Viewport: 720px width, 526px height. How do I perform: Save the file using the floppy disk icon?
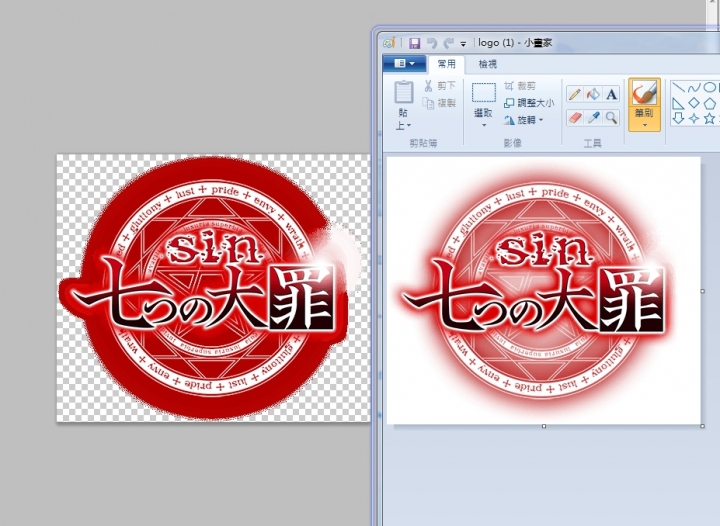click(415, 43)
